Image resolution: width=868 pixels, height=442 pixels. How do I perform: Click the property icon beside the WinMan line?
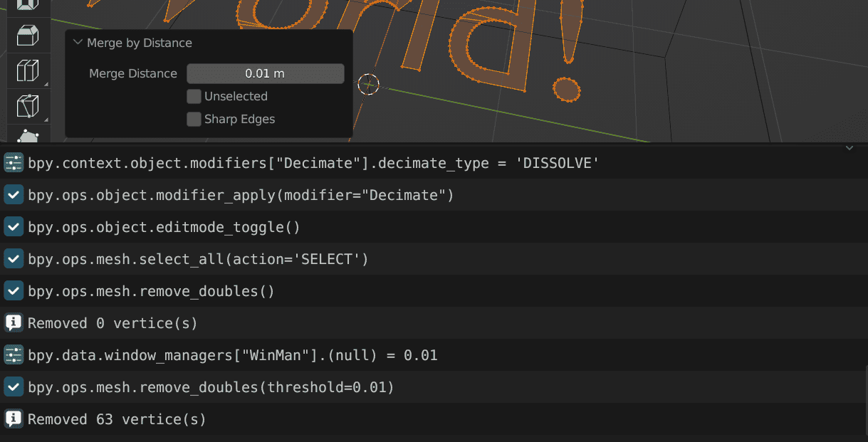(x=14, y=355)
